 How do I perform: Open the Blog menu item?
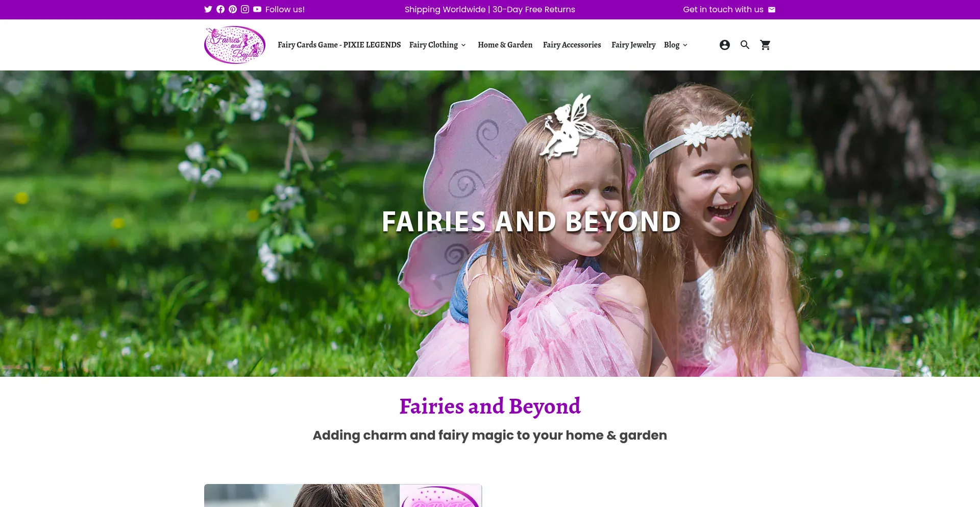pyautogui.click(x=672, y=45)
